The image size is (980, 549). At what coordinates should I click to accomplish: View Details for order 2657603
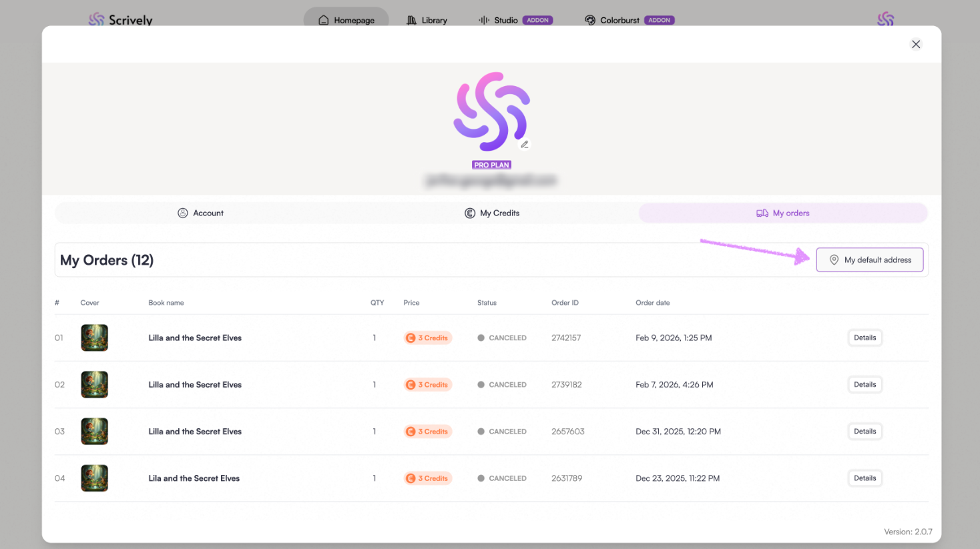pos(865,431)
